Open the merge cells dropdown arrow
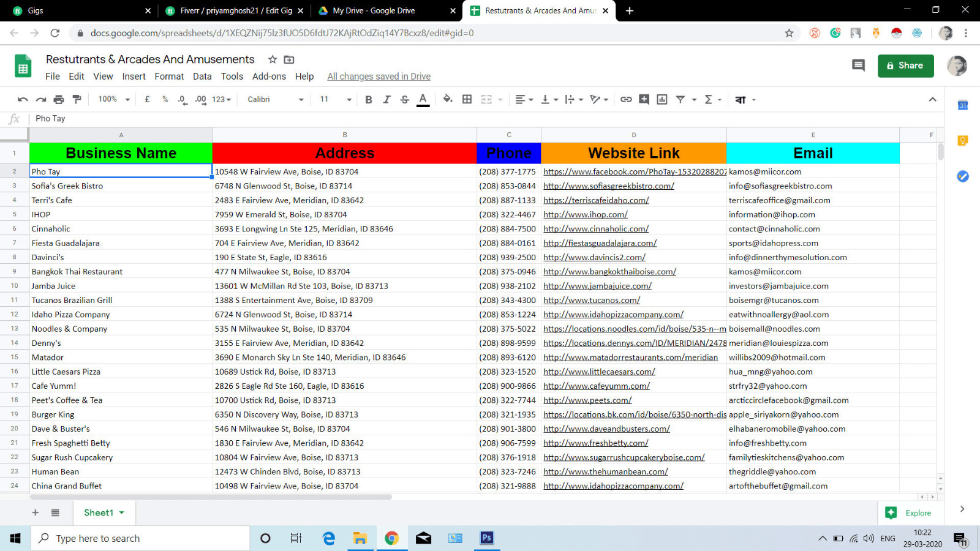The image size is (980, 551). tap(500, 100)
